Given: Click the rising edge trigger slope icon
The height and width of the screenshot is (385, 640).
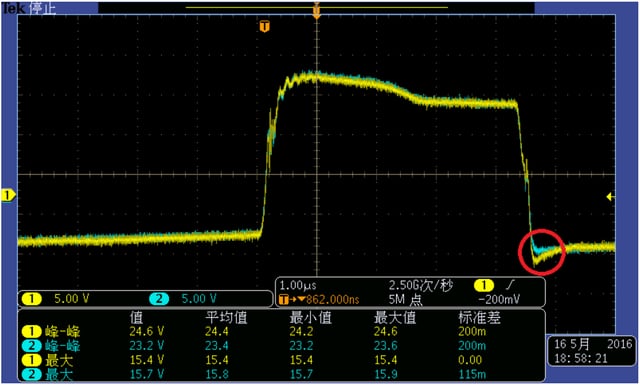Looking at the screenshot, I should 511,285.
